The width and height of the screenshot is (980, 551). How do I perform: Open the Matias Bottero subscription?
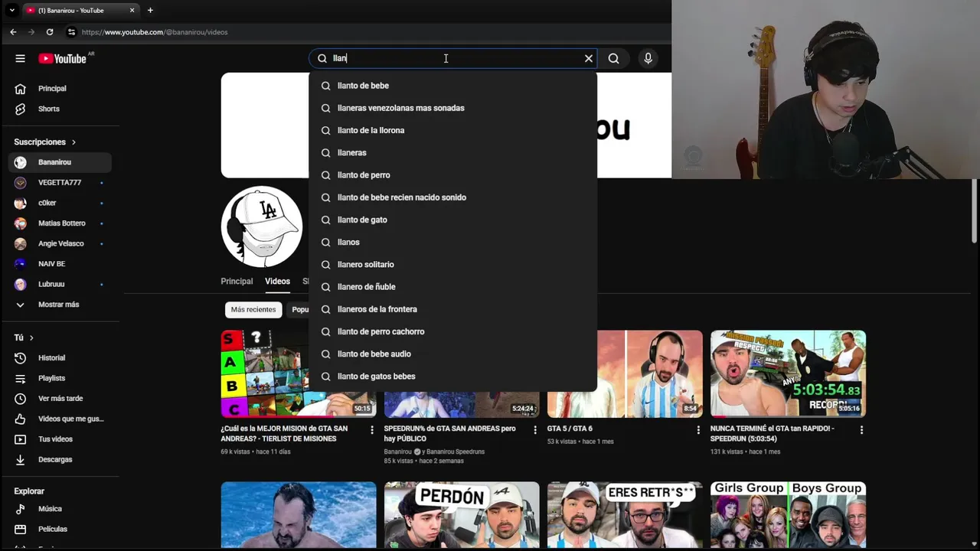60,223
